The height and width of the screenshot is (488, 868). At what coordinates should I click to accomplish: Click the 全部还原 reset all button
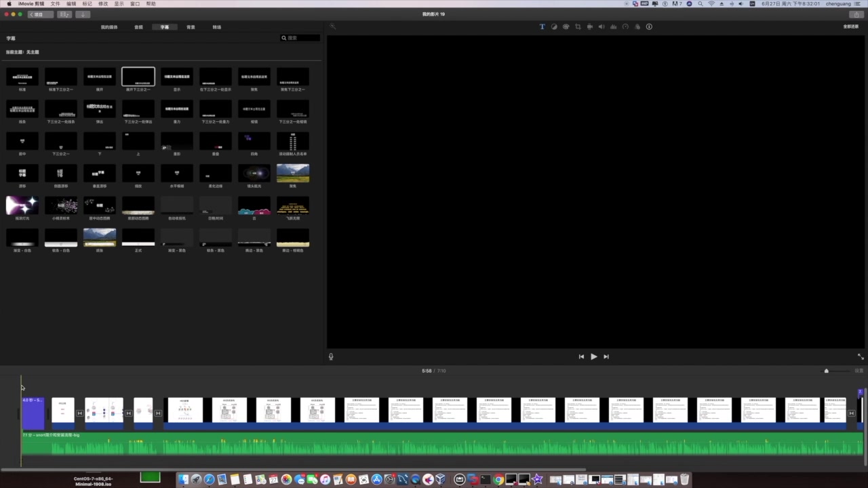coord(850,27)
